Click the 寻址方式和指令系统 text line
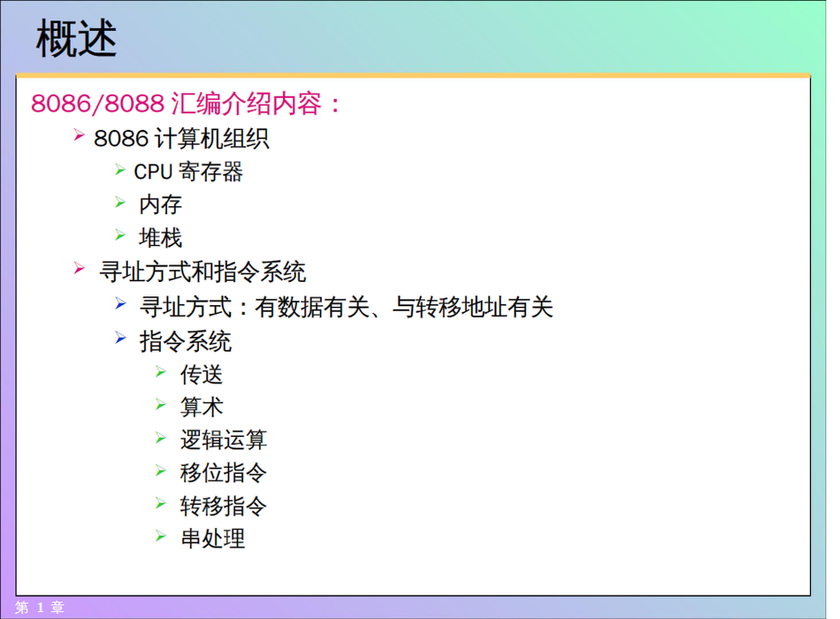Viewport: 840px width, 619px height. (x=202, y=271)
